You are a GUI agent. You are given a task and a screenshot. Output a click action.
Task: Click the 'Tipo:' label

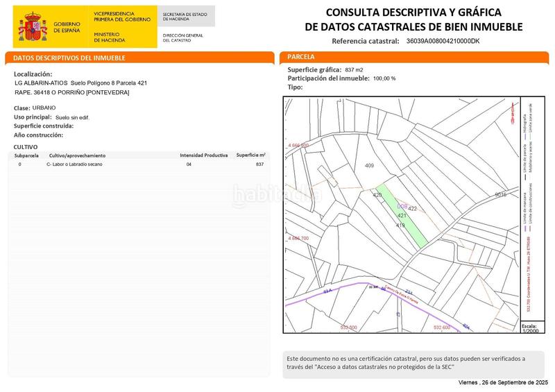coord(295,87)
